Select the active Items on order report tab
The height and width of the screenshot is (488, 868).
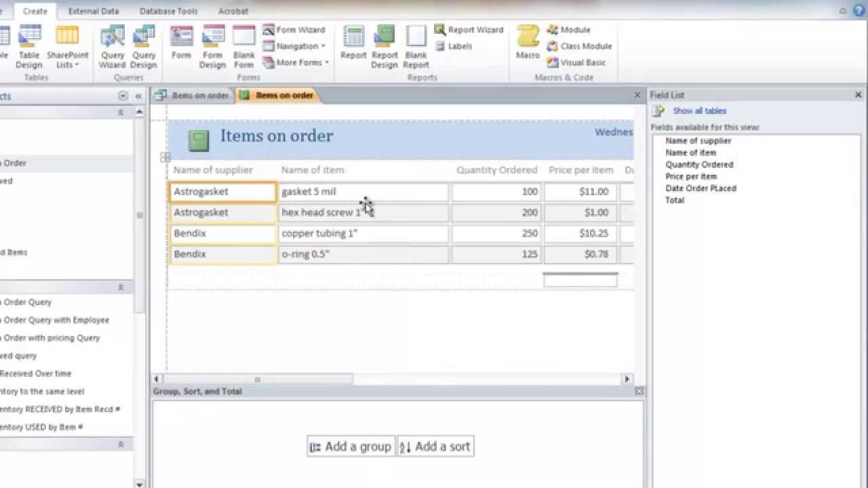click(x=277, y=96)
